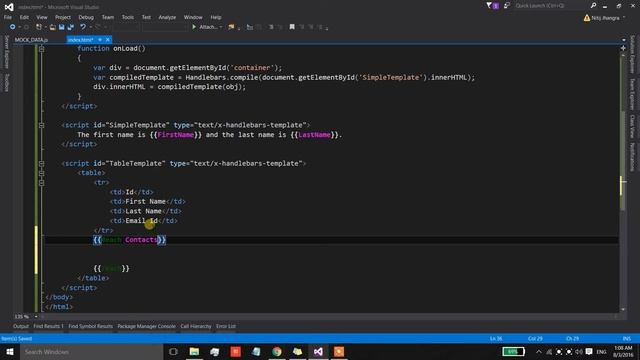Collapse the SimpleTemplate script block
Image resolution: width=640 pixels, height=360 pixels.
pos(41,125)
